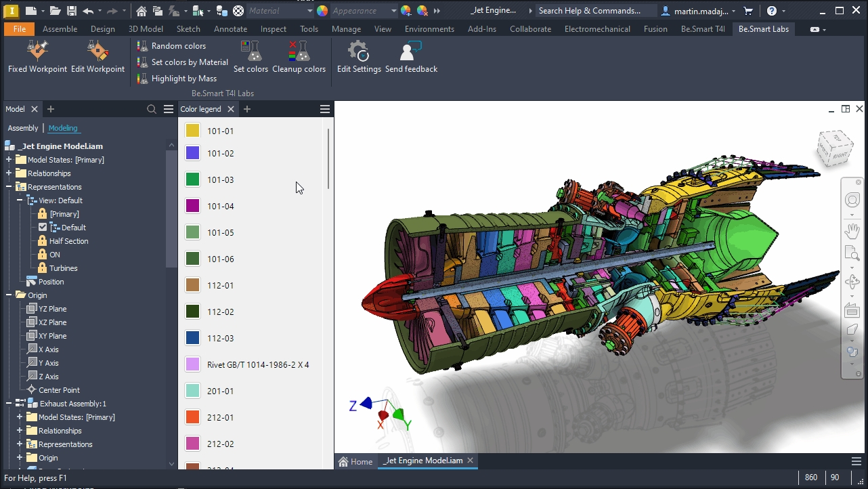Click the search icon in Model panel
Screen dimensions: 868x489
coord(152,109)
